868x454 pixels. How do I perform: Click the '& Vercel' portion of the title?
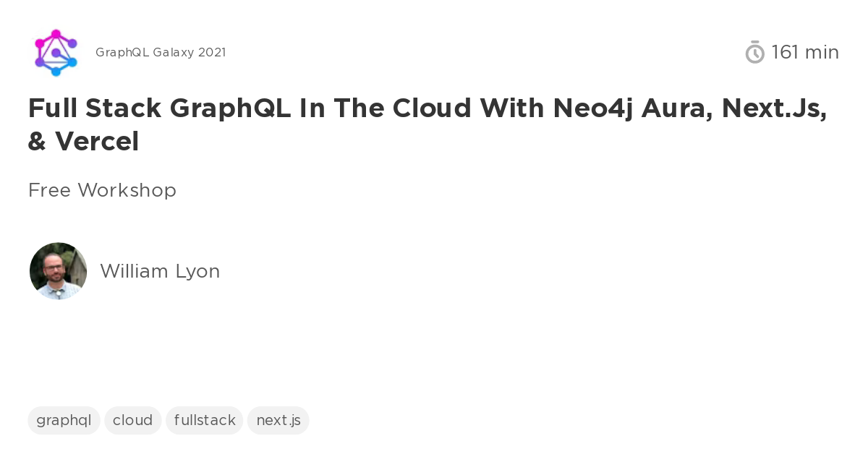[83, 142]
